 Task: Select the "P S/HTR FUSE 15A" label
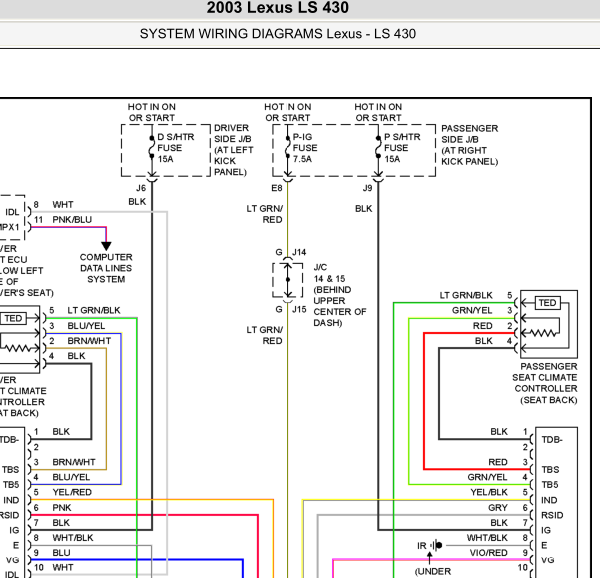pyautogui.click(x=402, y=148)
